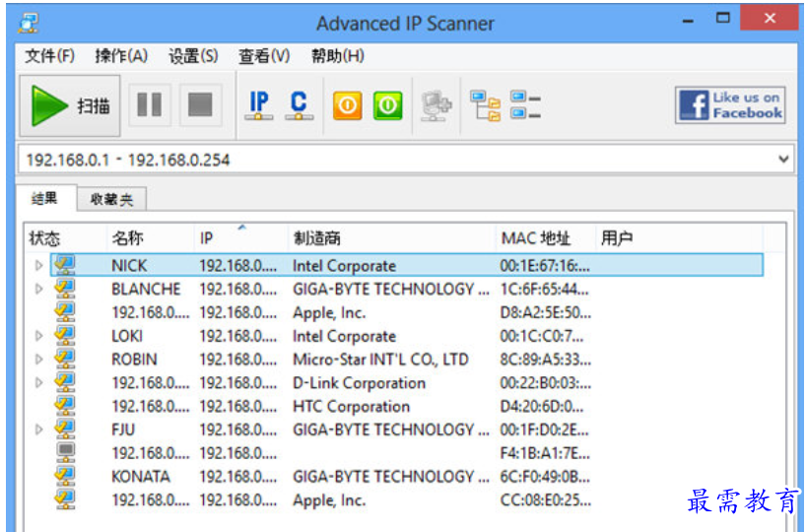
Task: Click the blue IP toolbar icon
Action: tap(258, 105)
